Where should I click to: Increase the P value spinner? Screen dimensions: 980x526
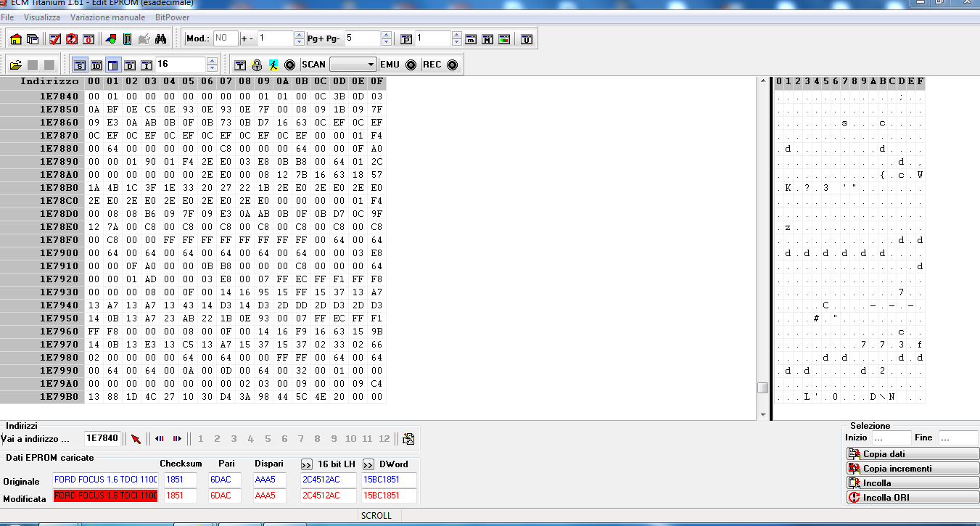[456, 34]
